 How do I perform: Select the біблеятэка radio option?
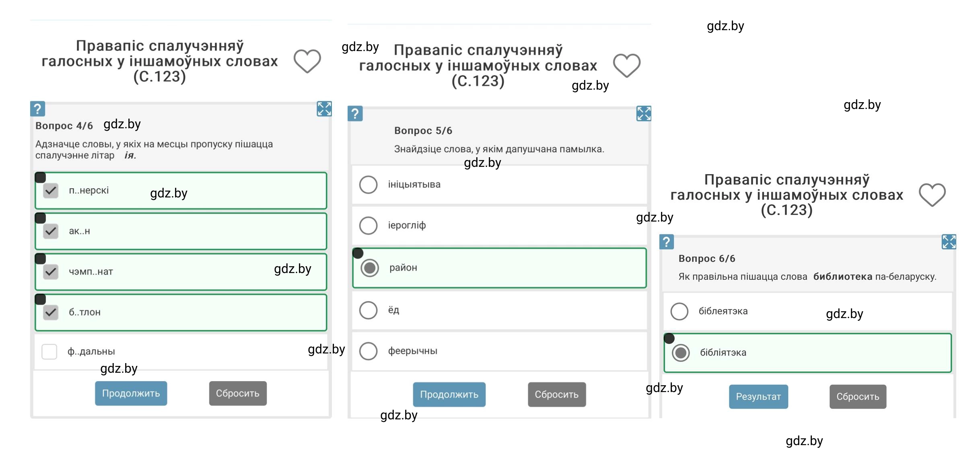pyautogui.click(x=679, y=311)
